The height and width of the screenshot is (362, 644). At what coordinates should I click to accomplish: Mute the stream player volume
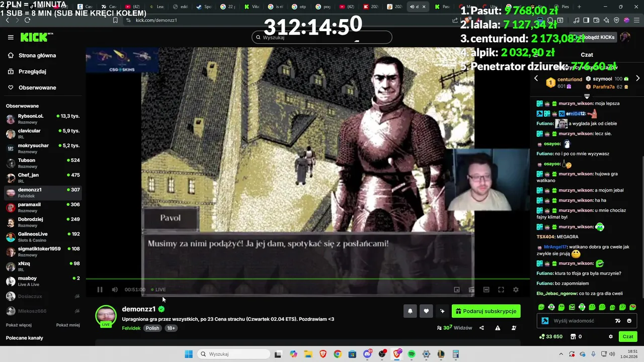[115, 290]
